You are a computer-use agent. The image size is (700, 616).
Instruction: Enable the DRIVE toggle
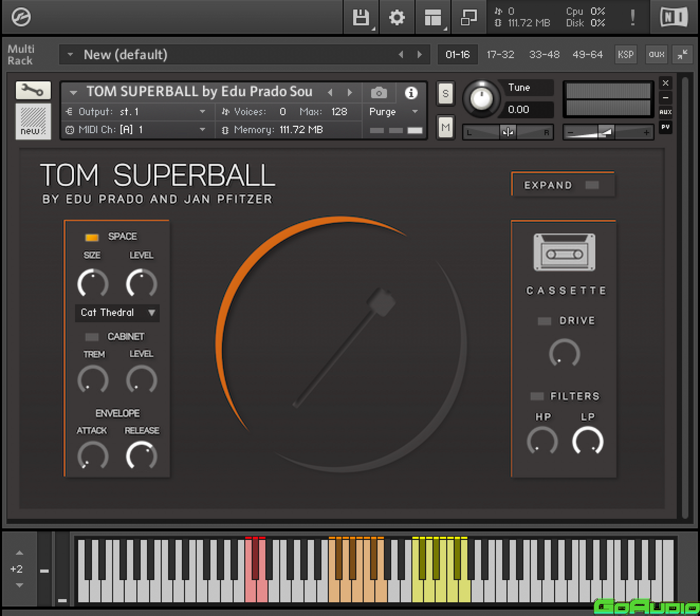click(544, 321)
